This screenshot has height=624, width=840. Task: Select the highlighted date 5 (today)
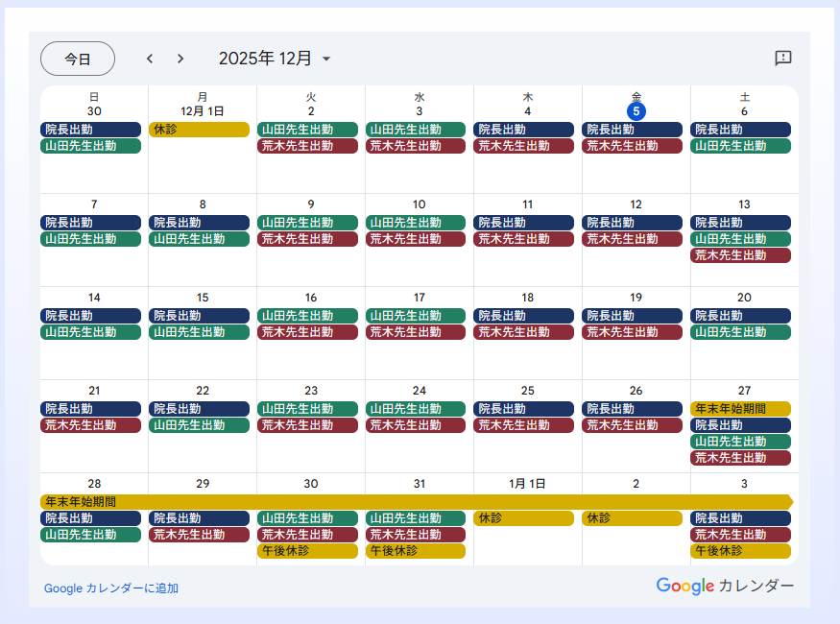[x=636, y=111]
